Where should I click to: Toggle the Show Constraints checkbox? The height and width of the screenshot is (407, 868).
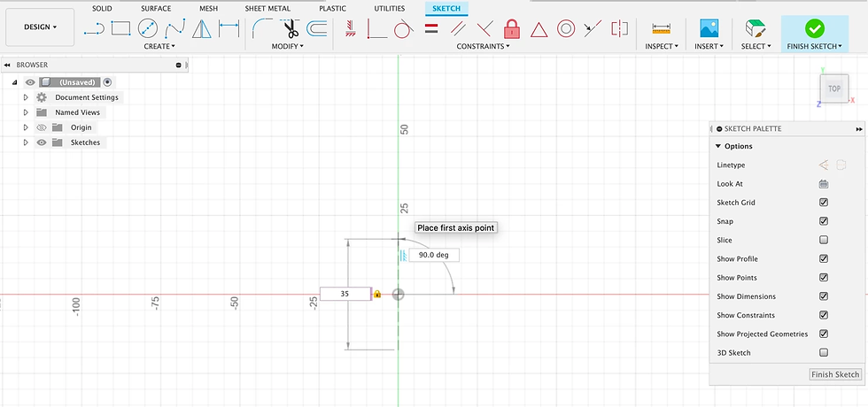[824, 315]
